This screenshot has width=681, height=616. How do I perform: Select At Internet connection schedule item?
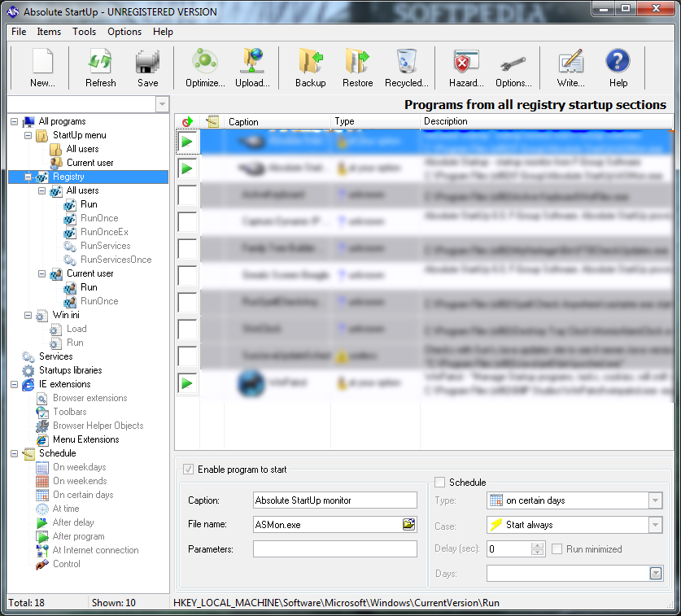click(x=95, y=550)
